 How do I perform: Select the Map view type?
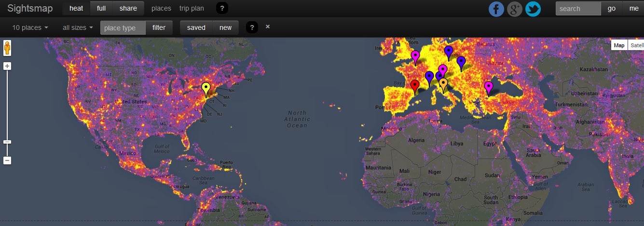click(619, 45)
